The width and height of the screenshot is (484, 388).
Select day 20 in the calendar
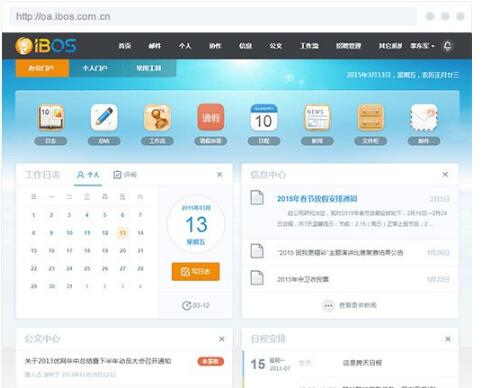tap(123, 251)
